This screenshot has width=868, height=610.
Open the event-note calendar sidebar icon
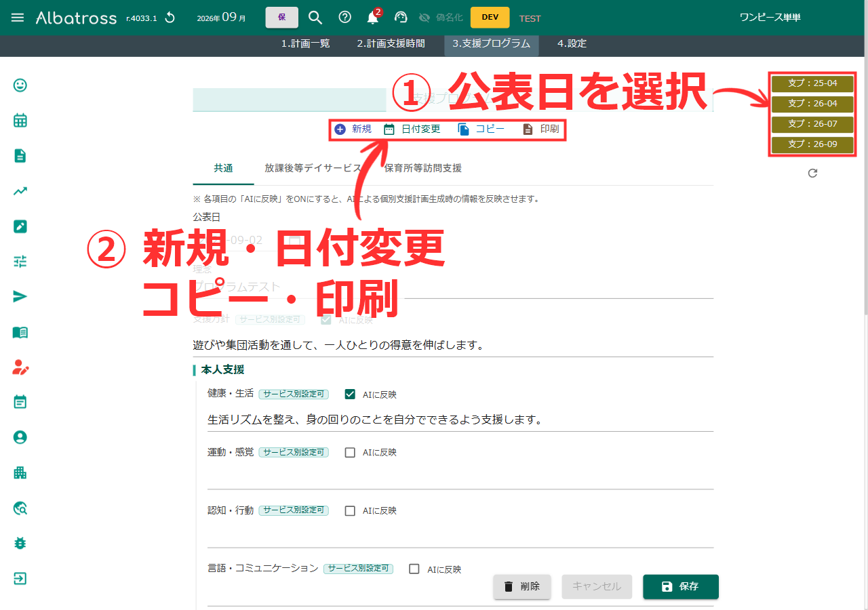(20, 403)
